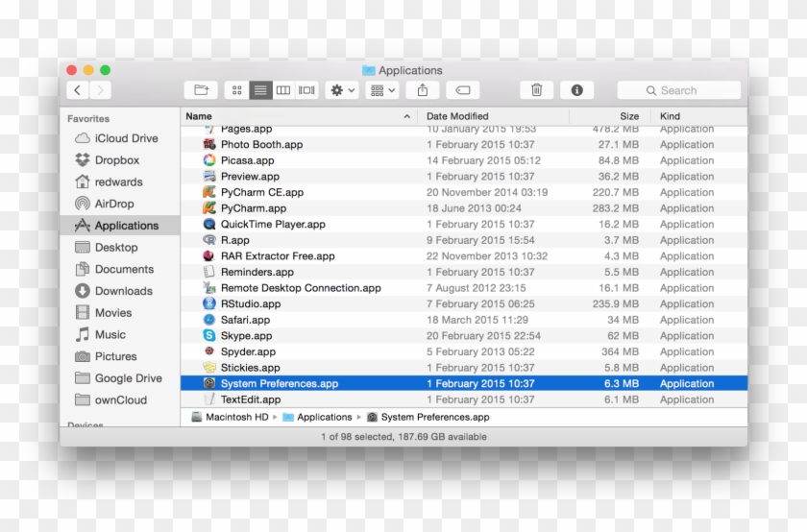
Task: Go back with the left chevron button
Action: click(77, 90)
